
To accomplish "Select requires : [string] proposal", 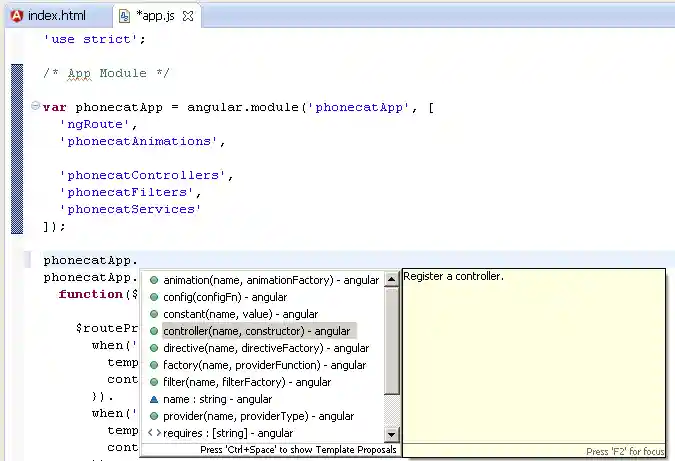I will point(228,433).
